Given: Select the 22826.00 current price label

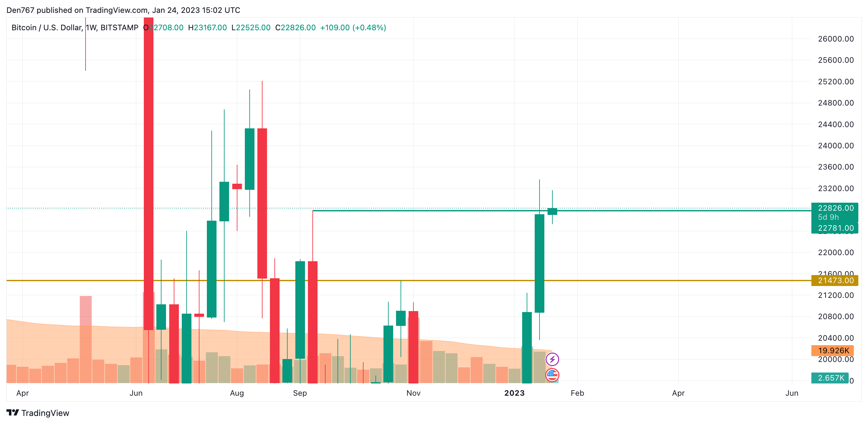Looking at the screenshot, I should (835, 208).
